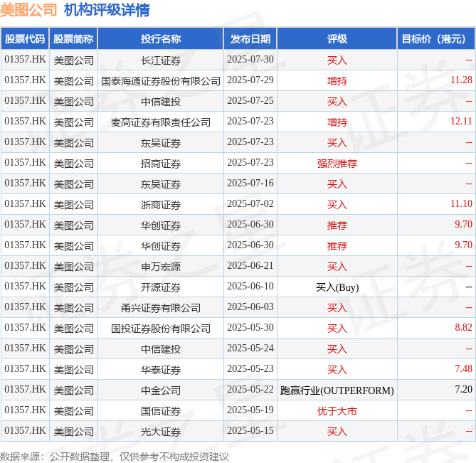Viewport: 476px width, 463px height.
Task: Click the target price 7.48
Action: pyautogui.click(x=463, y=368)
